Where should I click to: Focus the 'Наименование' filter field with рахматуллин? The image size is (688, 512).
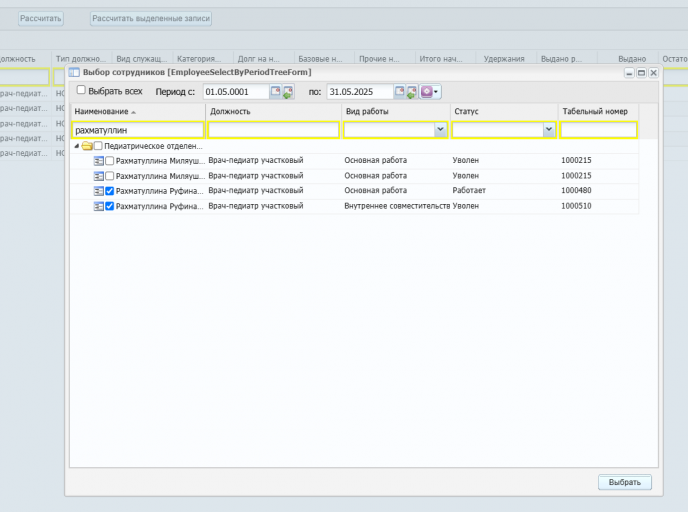pos(138,130)
